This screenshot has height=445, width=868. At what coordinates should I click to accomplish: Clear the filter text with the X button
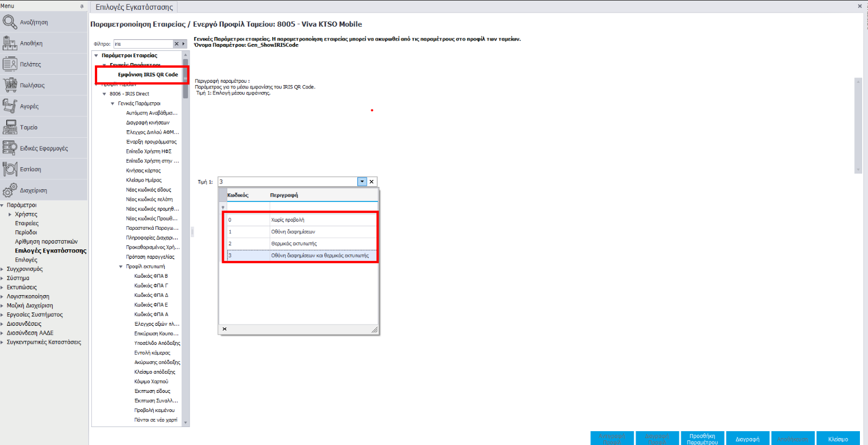177,44
